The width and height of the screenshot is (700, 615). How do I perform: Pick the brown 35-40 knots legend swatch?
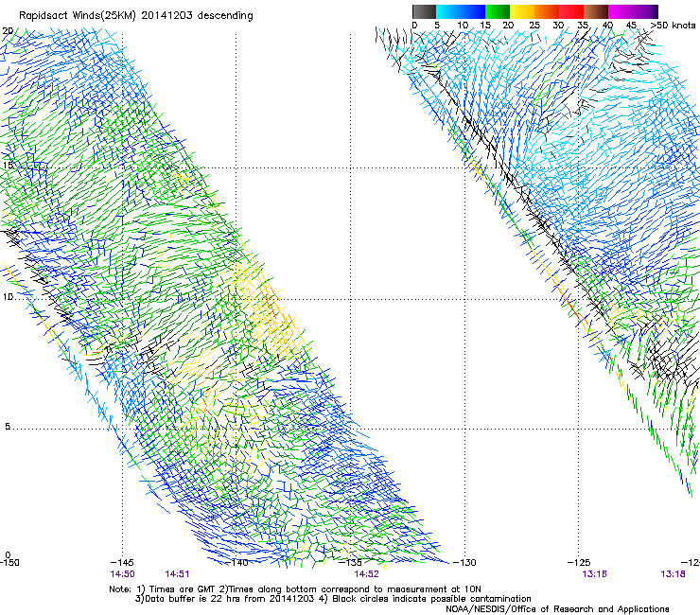596,11
